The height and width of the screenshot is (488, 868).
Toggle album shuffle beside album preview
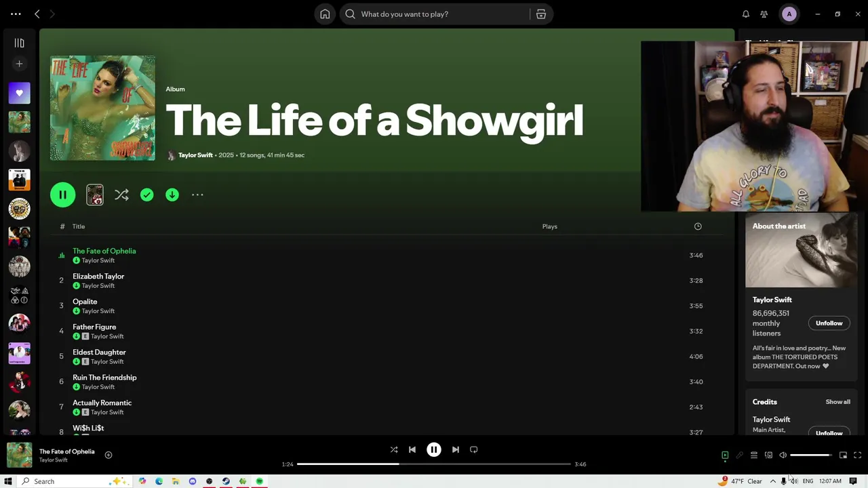click(121, 195)
